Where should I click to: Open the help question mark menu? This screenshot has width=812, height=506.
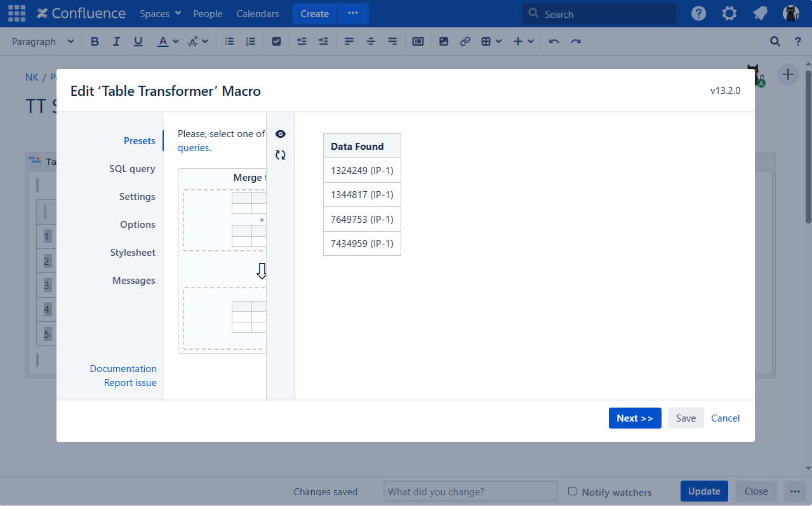(x=698, y=13)
